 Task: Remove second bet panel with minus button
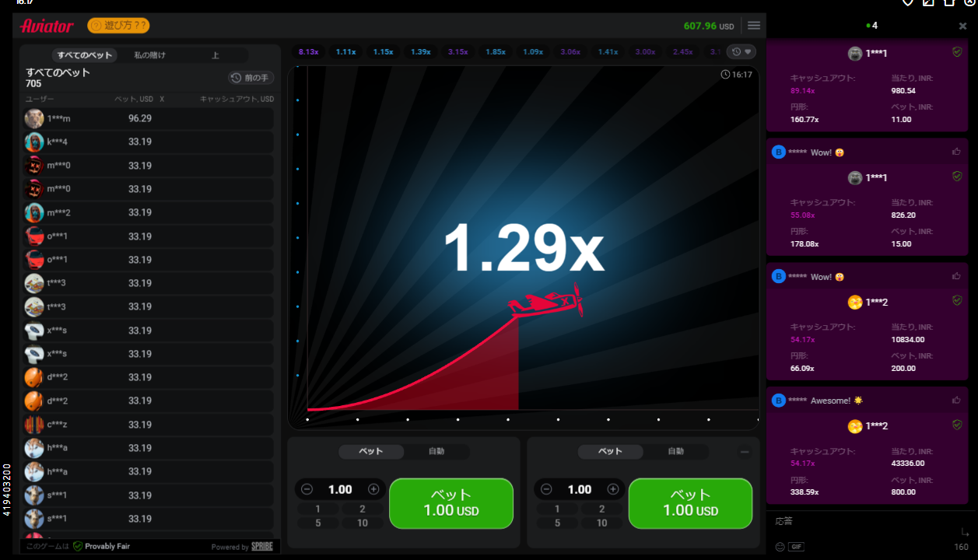[x=745, y=452]
